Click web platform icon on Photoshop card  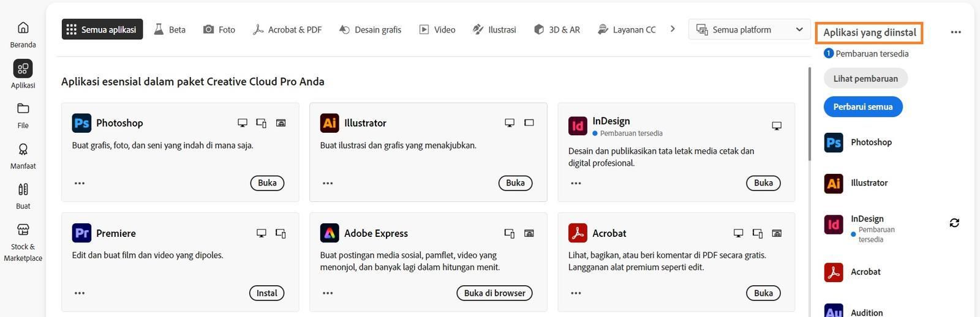[281, 123]
